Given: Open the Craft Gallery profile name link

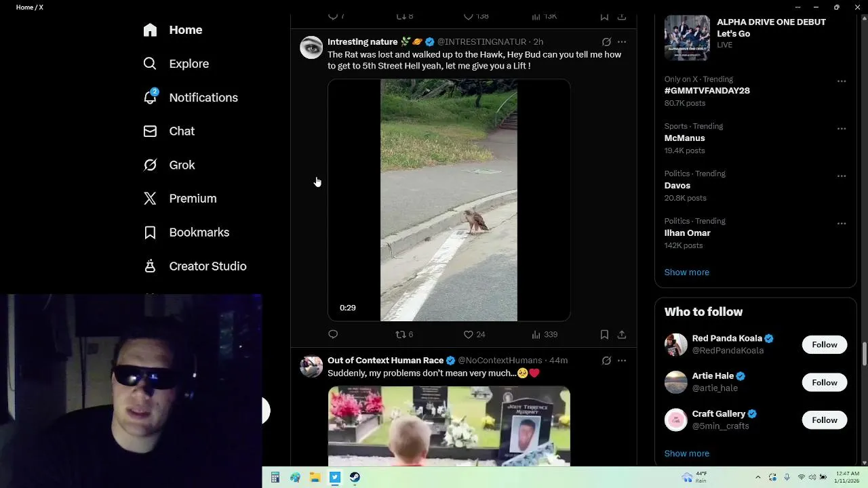Looking at the screenshot, I should pos(719,414).
